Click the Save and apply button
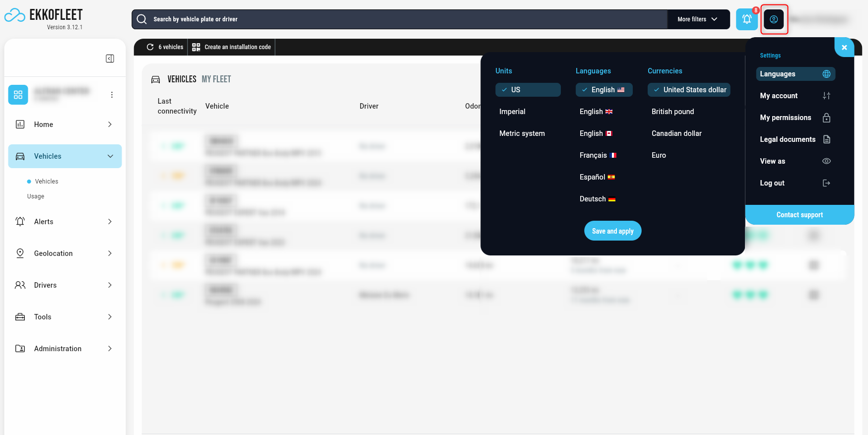The width and height of the screenshot is (868, 435). 612,231
